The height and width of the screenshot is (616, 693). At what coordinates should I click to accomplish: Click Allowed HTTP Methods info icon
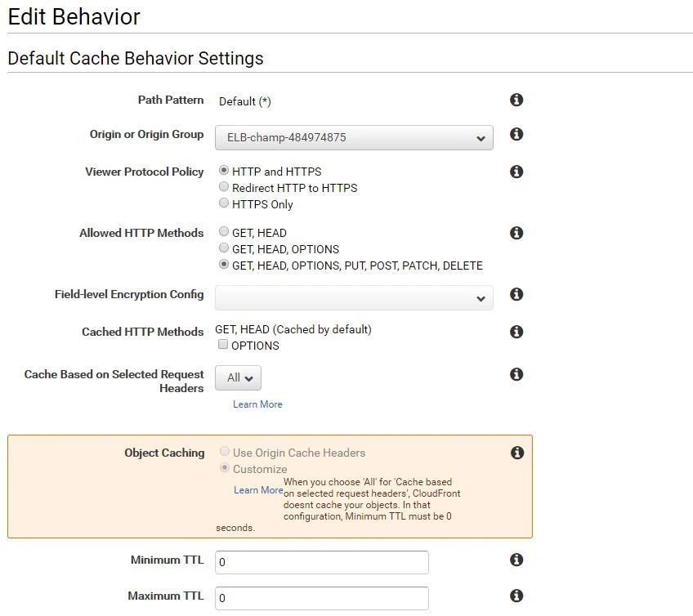[x=516, y=233]
